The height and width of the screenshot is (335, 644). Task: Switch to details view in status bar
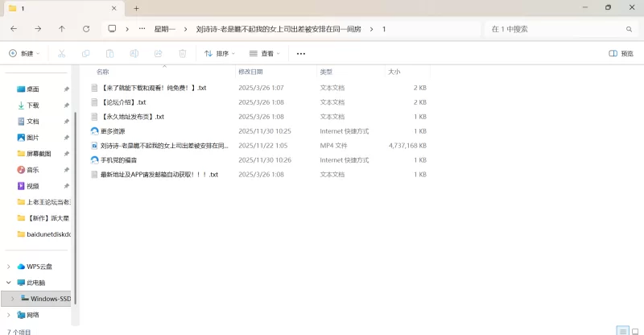(x=622, y=330)
